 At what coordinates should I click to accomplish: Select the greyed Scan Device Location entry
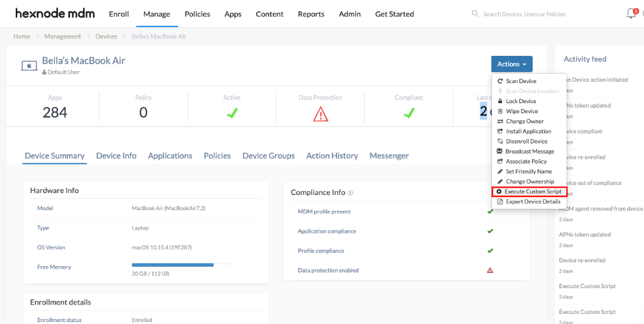click(530, 91)
